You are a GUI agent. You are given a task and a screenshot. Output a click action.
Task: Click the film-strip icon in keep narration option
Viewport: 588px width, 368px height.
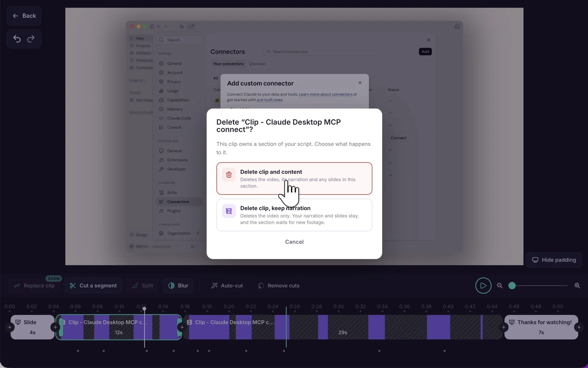tap(229, 211)
